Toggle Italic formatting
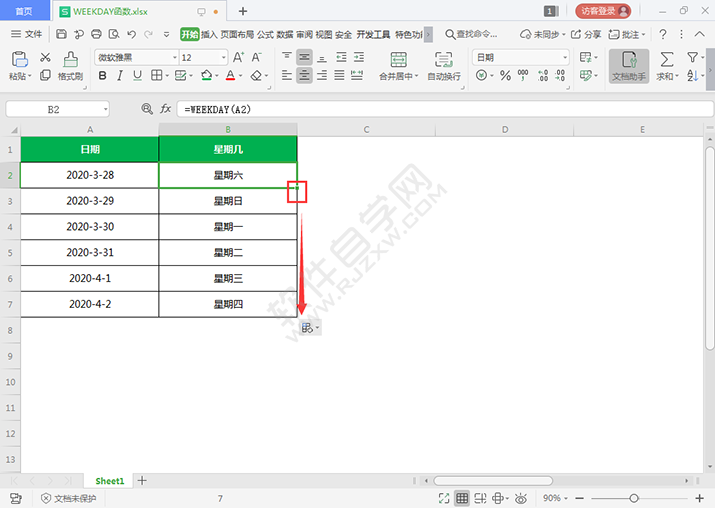This screenshot has width=715, height=508. point(119,75)
